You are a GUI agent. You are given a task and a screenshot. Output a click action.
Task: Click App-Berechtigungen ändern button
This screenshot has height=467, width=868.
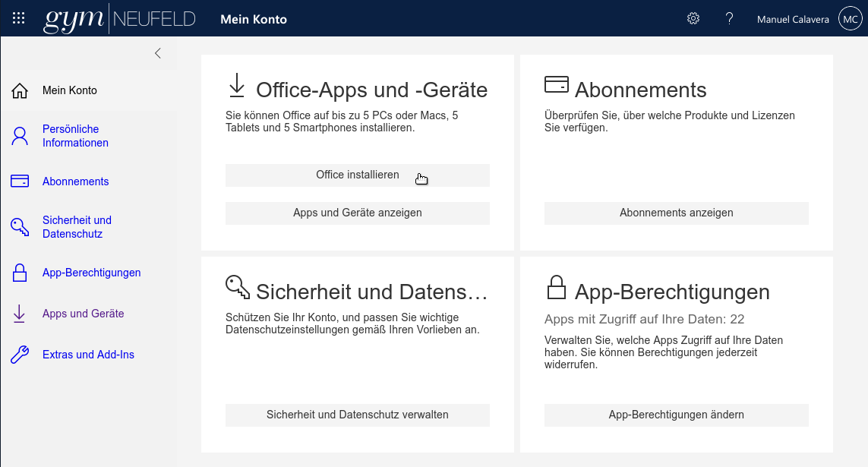point(676,415)
